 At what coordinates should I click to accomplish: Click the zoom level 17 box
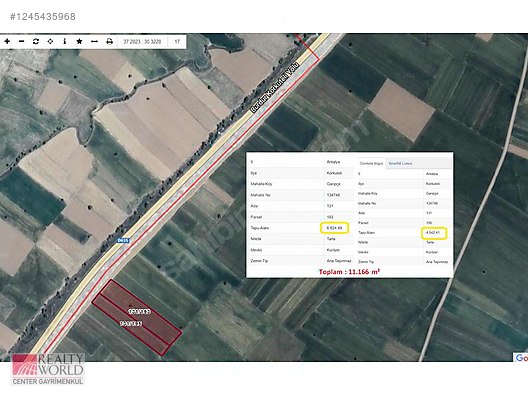(177, 42)
